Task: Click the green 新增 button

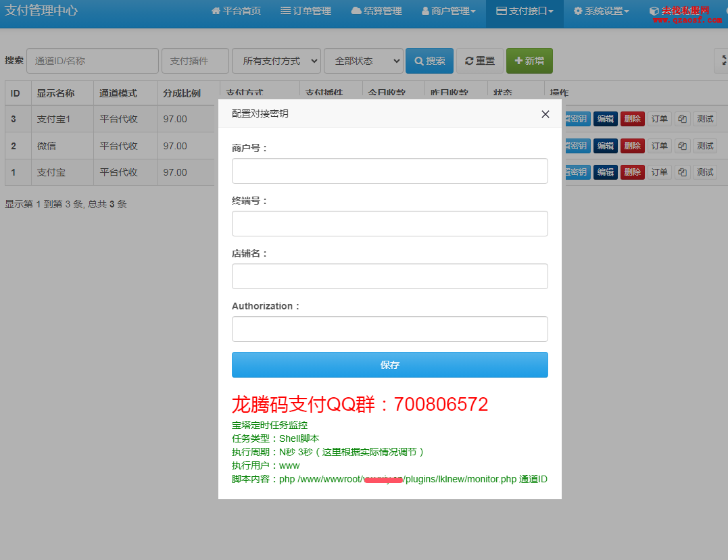Action: 529,61
